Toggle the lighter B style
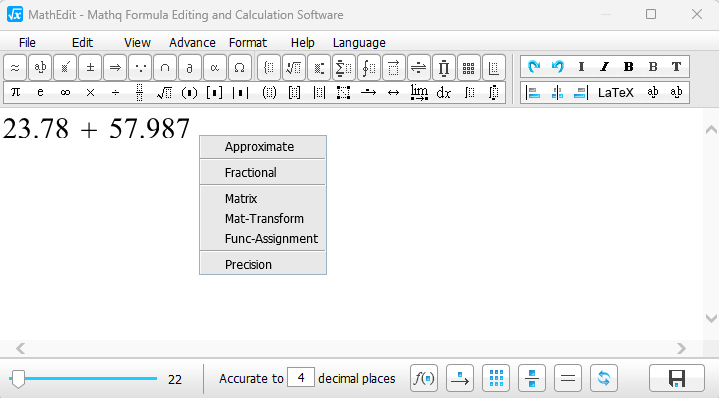Viewport: 719px width, 398px height. pyautogui.click(x=653, y=67)
